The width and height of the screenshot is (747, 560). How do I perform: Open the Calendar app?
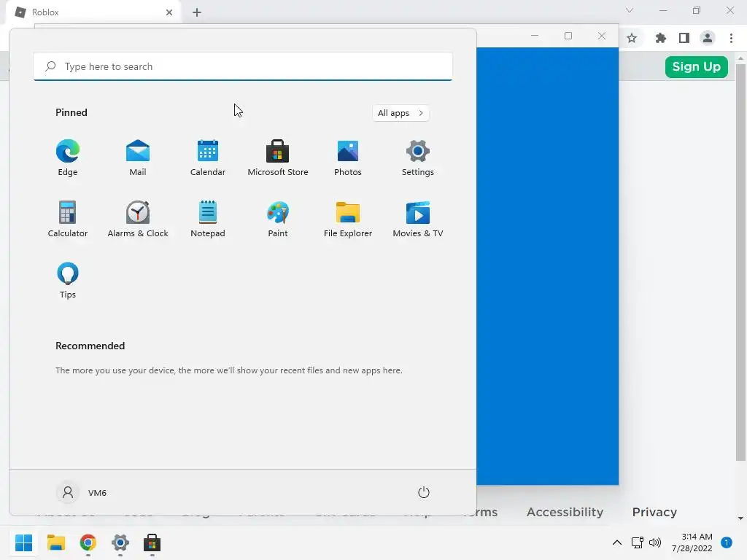pos(208,158)
